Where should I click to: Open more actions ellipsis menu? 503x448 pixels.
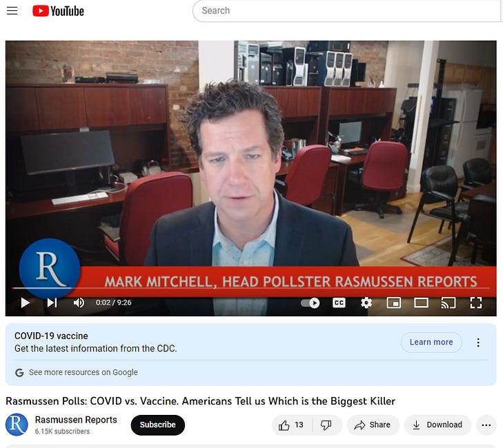point(486,425)
